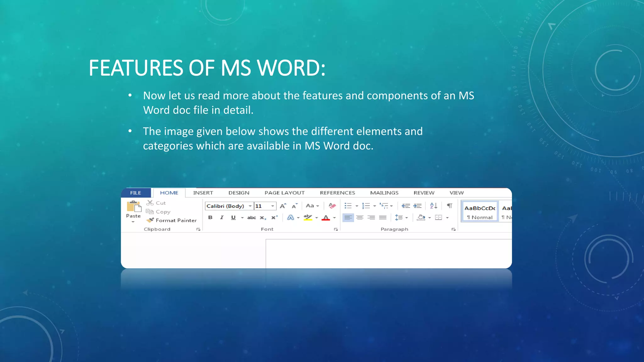Switch to the MAILINGS tab

pyautogui.click(x=384, y=193)
